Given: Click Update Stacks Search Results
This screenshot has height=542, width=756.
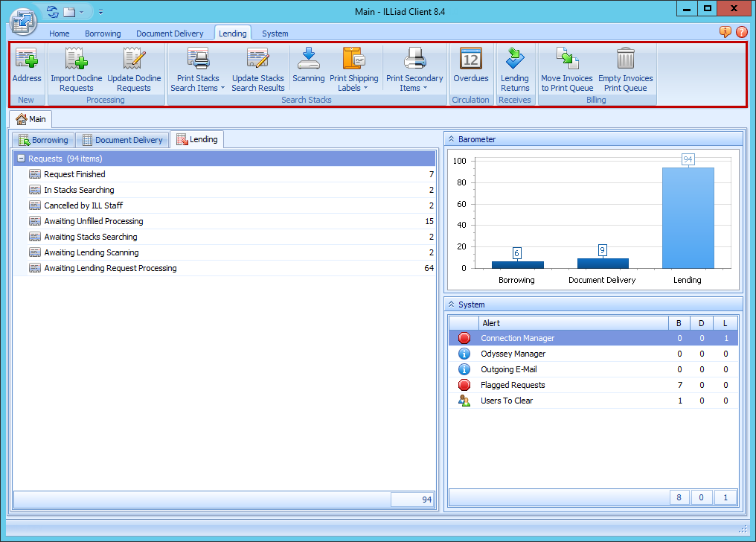Looking at the screenshot, I should coord(257,68).
